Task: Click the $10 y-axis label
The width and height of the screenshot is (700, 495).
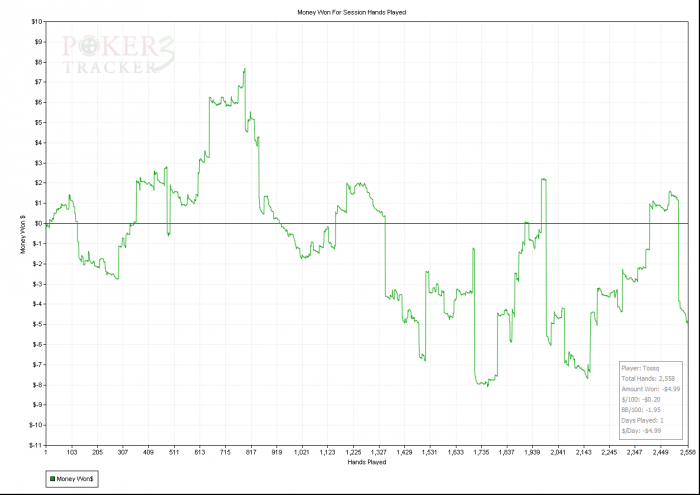Action: 37,21
